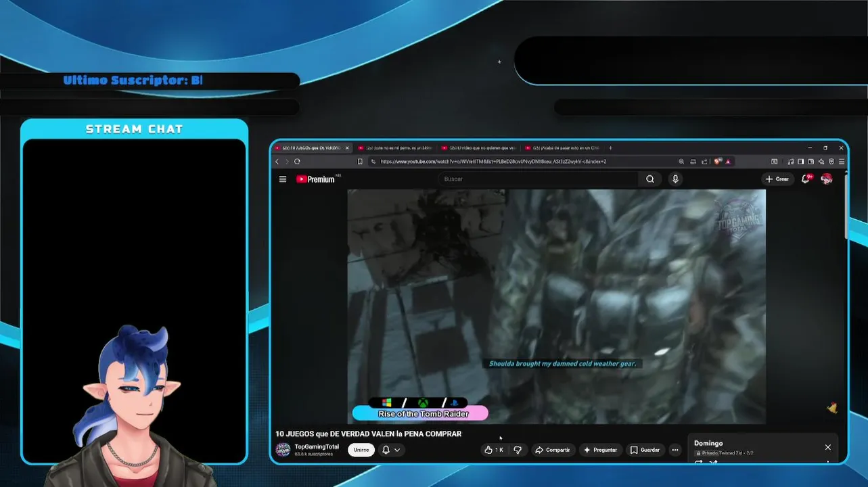Click the '63.6 k suscriptores' text
Viewport: 868px width, 487px height.
tap(313, 454)
